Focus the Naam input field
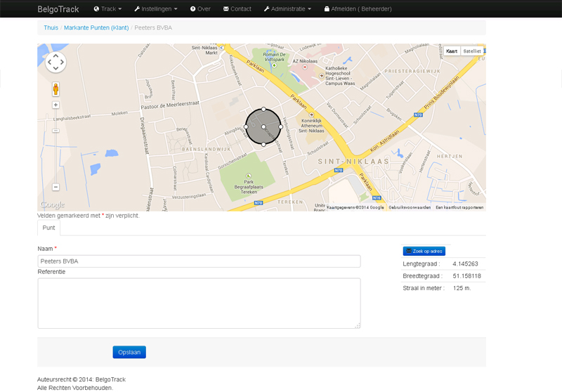 pyautogui.click(x=199, y=261)
